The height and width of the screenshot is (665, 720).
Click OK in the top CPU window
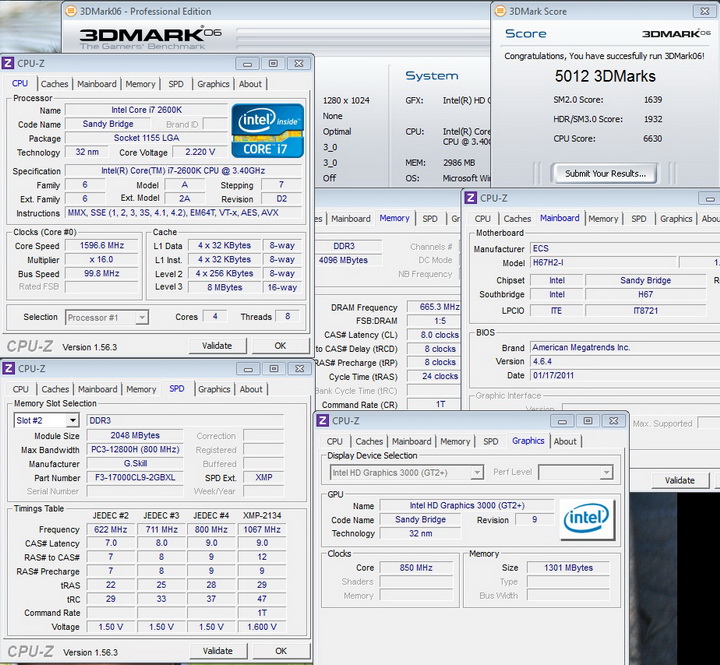tap(280, 346)
